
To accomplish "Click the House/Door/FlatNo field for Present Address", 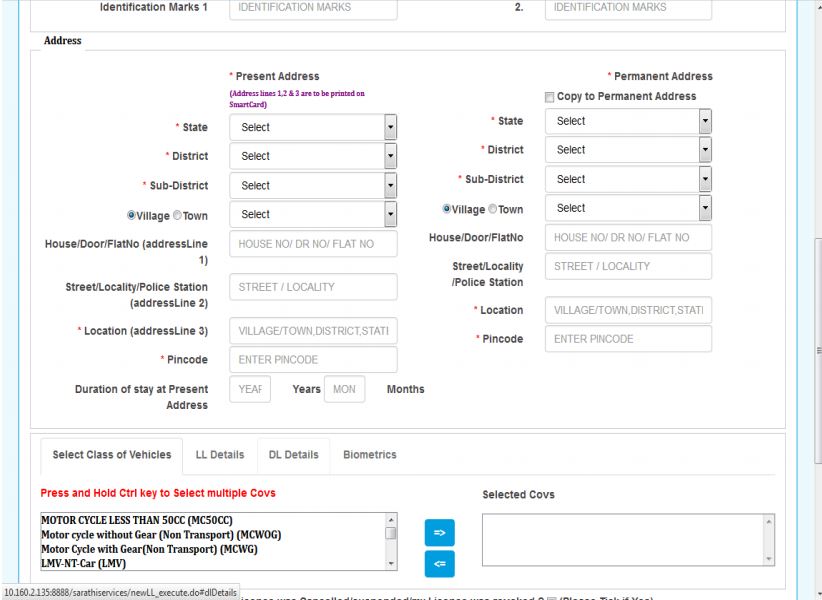I will [312, 243].
